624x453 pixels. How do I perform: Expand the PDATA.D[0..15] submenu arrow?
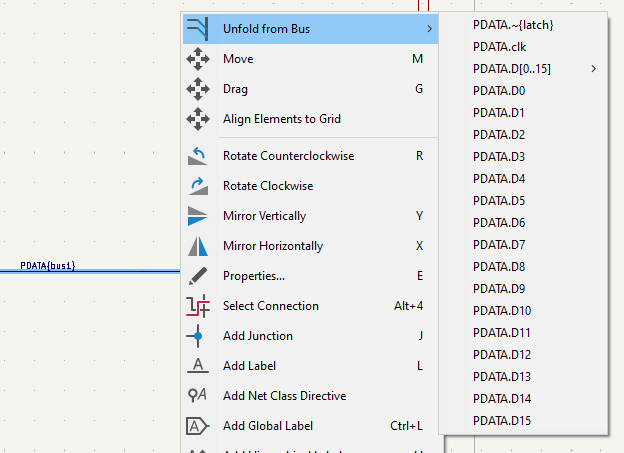593,69
